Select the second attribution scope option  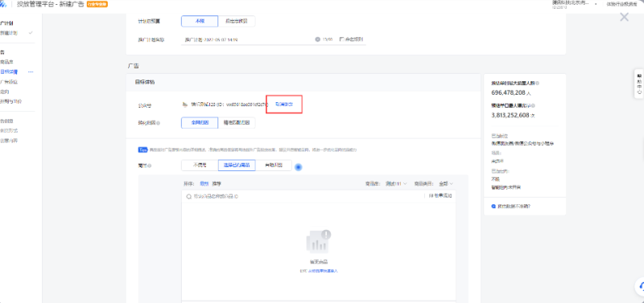[x=237, y=123]
